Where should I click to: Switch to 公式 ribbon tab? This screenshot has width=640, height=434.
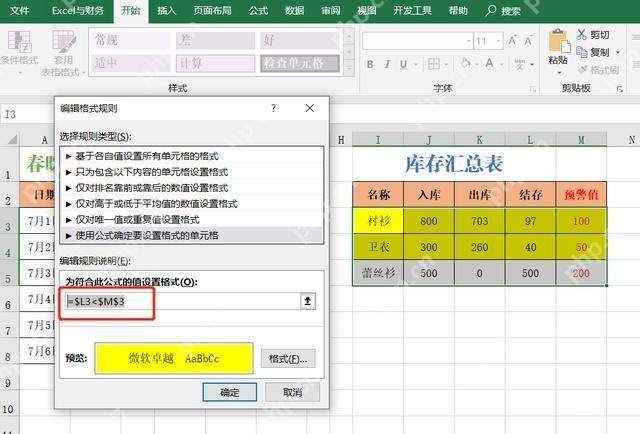point(258,10)
